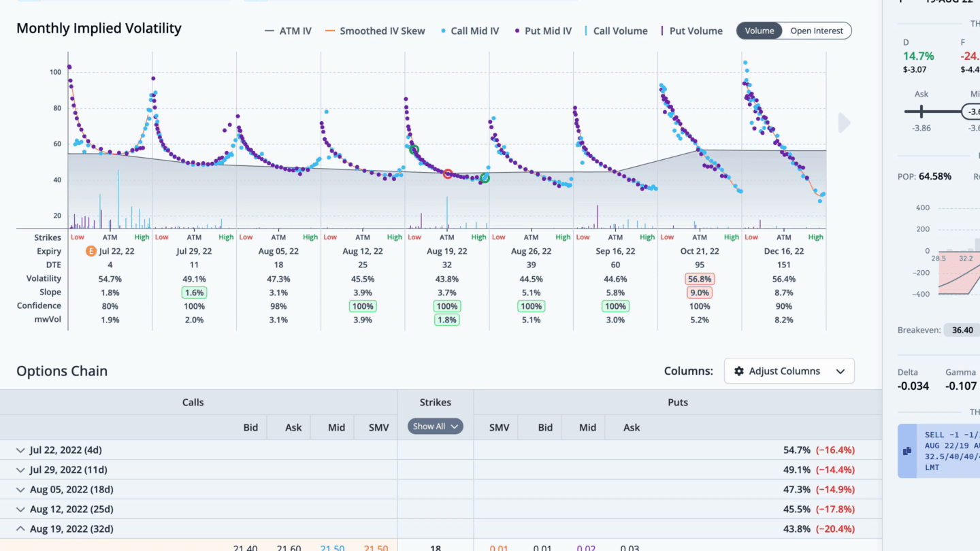Click the gear icon in Adjust Columns
This screenshot has height=551, width=980.
tap(739, 371)
